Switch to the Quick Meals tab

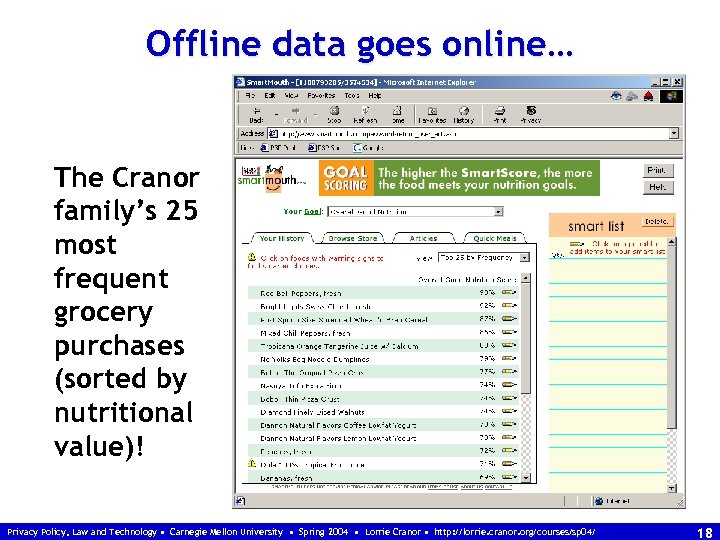click(x=495, y=238)
